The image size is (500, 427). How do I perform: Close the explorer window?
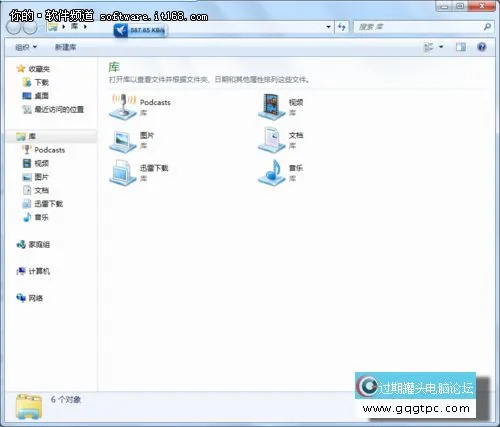pos(482,6)
